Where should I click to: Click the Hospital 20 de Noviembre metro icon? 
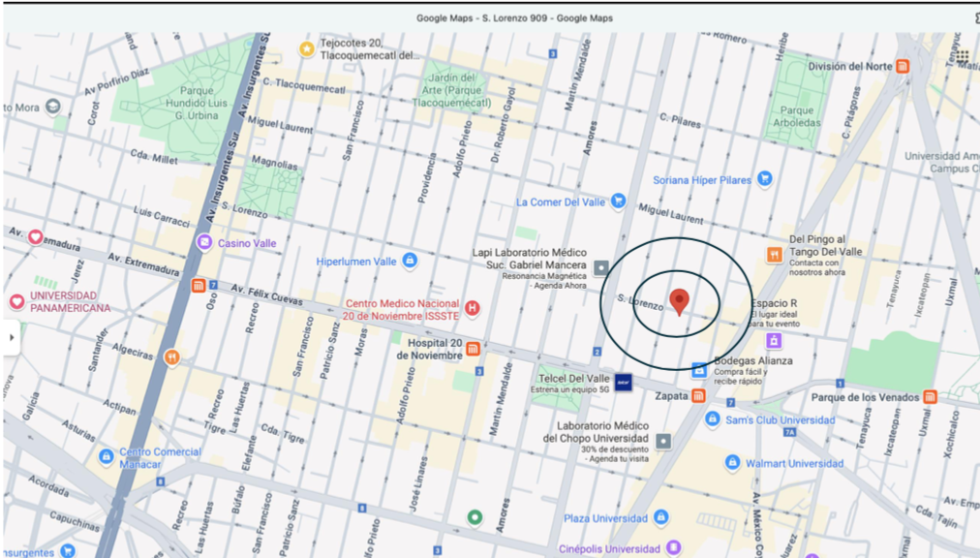474,349
